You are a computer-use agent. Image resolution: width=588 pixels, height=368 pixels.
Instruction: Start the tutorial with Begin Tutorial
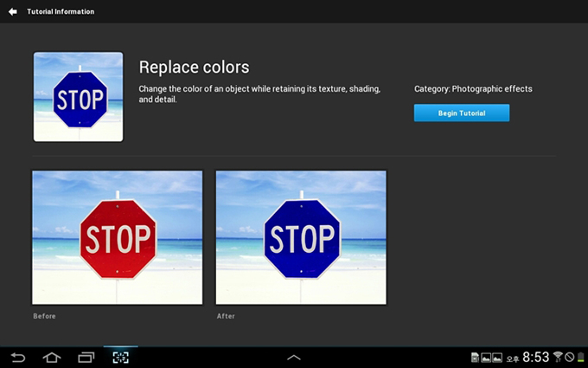click(462, 113)
